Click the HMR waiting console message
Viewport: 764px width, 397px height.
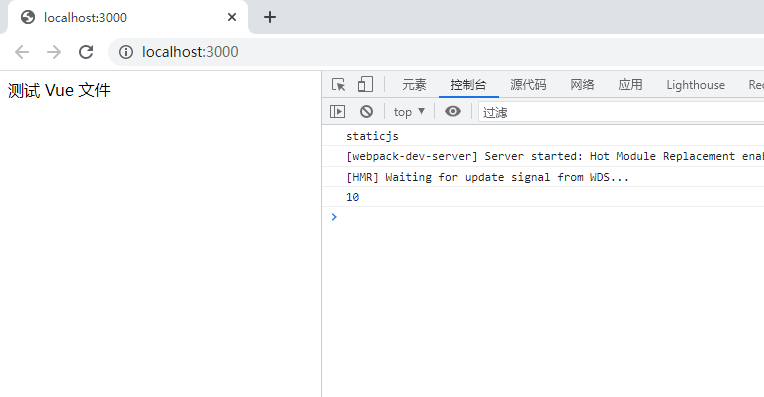pyautogui.click(x=487, y=177)
